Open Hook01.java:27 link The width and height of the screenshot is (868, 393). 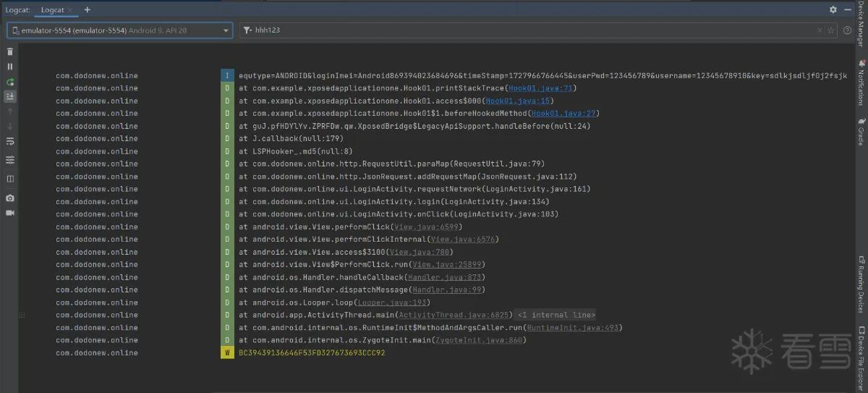(563, 113)
